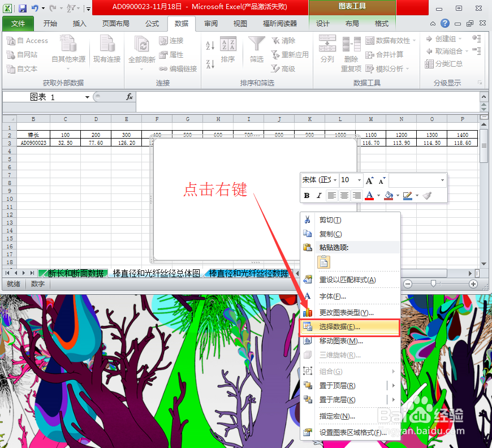This screenshot has height=448, width=492.
Task: Choose Cut (剪切) from context menu
Action: pos(350,220)
